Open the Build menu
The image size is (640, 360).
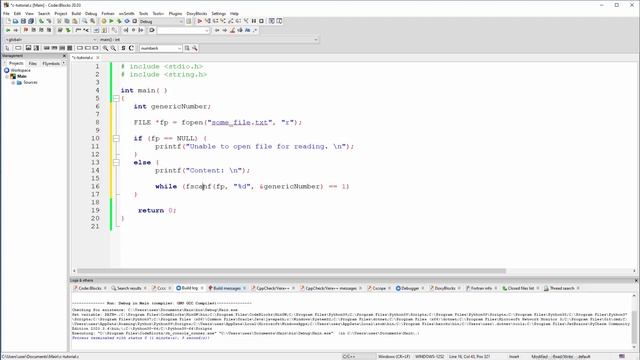pos(76,13)
